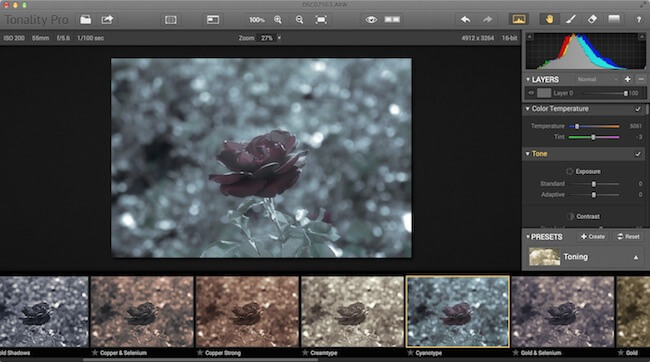650x362 pixels.
Task: Select the Hand move tool
Action: pos(549,19)
